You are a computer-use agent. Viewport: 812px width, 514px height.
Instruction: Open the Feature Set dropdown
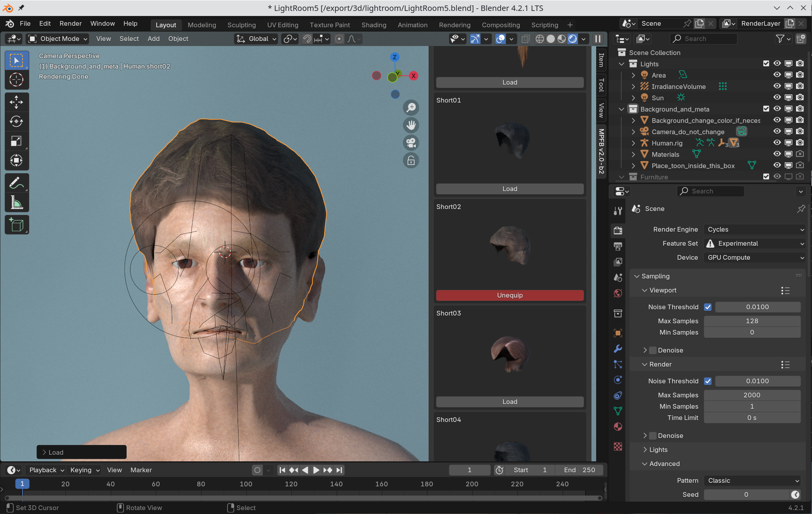tap(754, 243)
